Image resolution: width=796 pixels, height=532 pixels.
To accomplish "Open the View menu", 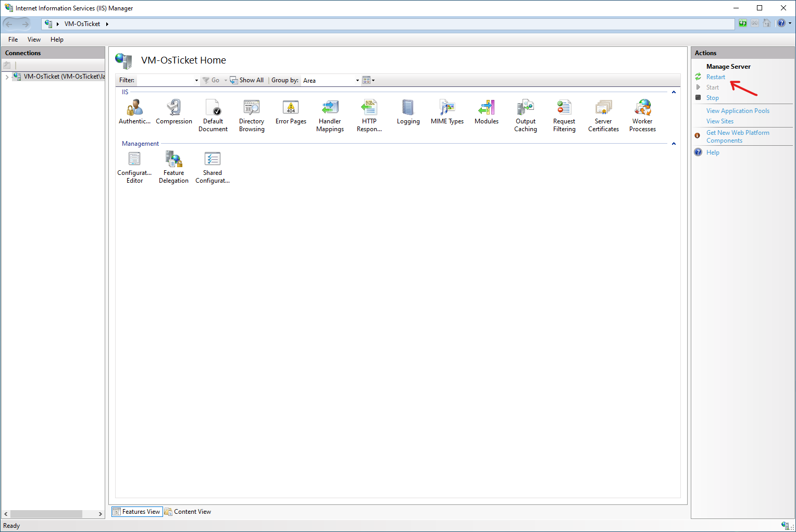I will click(34, 40).
